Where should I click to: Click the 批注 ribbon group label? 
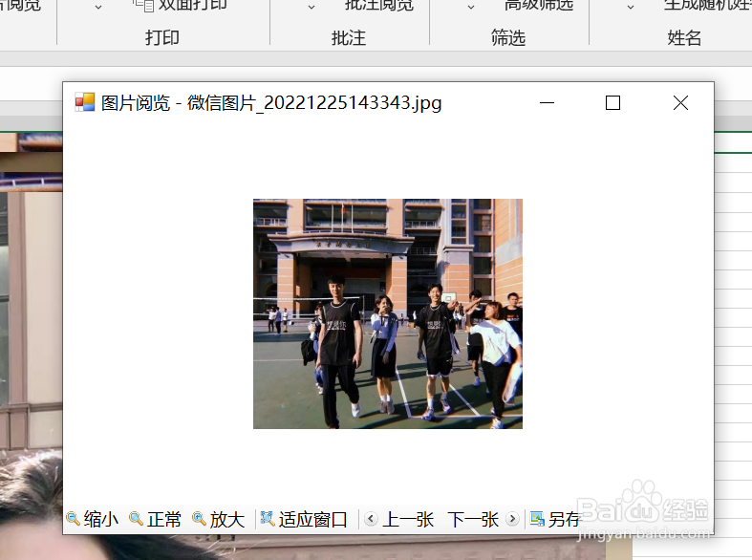pyautogui.click(x=349, y=37)
